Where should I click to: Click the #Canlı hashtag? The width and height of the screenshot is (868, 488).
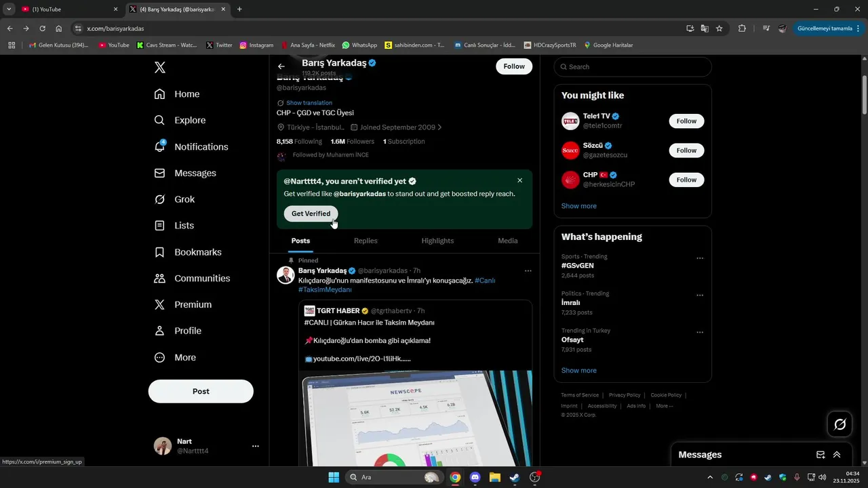(485, 281)
